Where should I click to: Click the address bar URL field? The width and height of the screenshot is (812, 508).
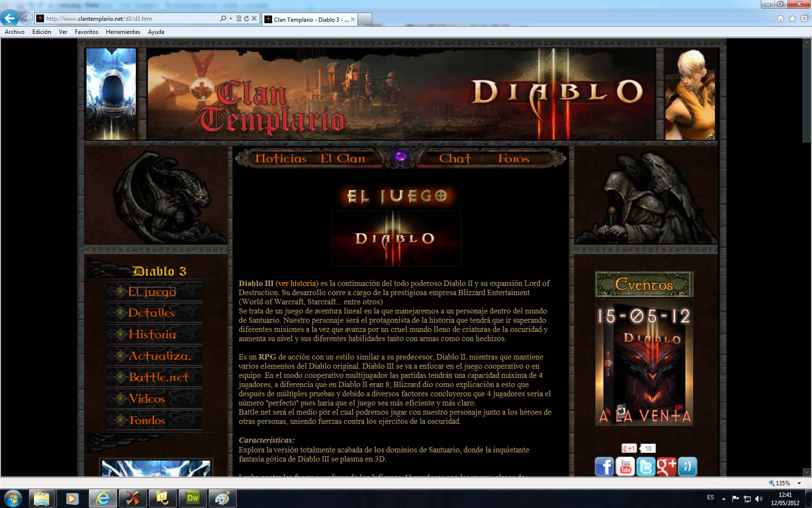[130, 18]
